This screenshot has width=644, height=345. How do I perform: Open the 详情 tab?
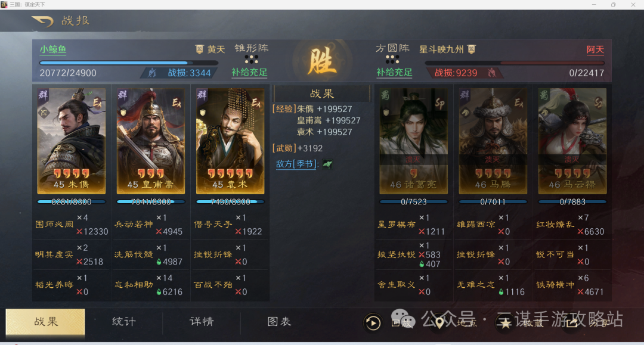click(x=202, y=322)
